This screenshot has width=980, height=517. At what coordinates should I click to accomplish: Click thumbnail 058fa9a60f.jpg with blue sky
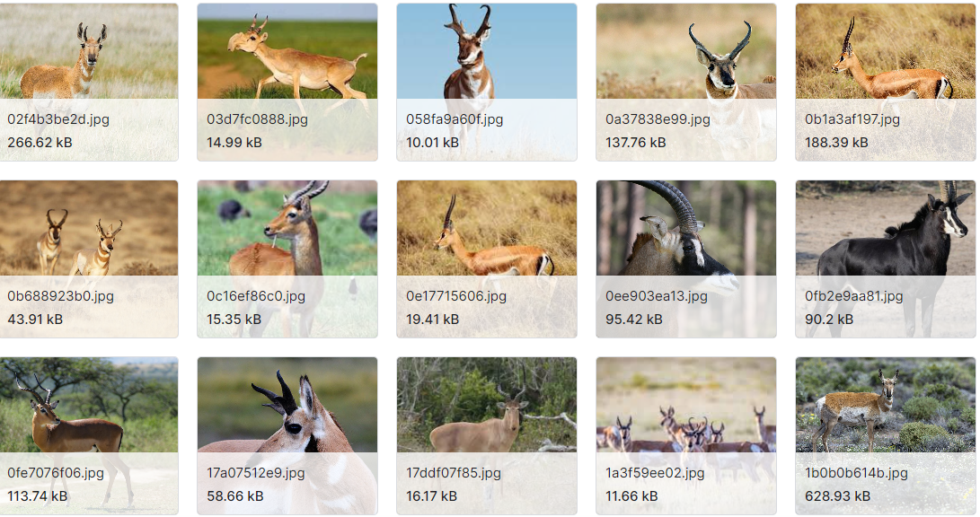(487, 82)
